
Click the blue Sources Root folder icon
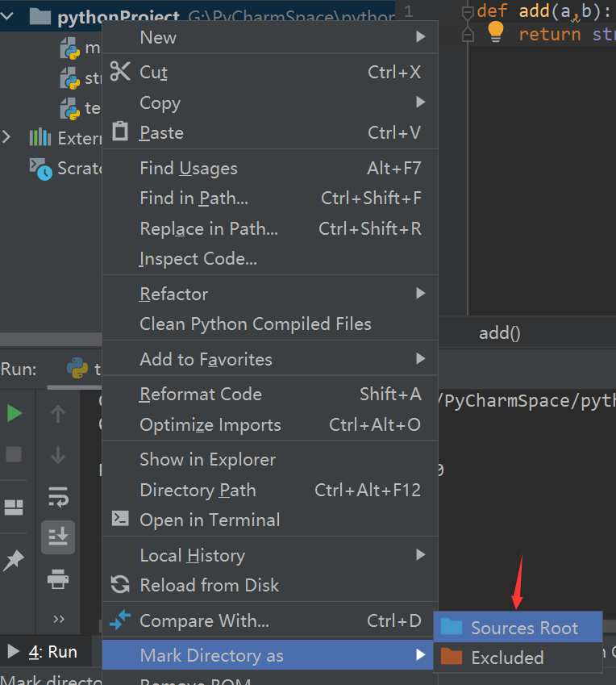(452, 626)
